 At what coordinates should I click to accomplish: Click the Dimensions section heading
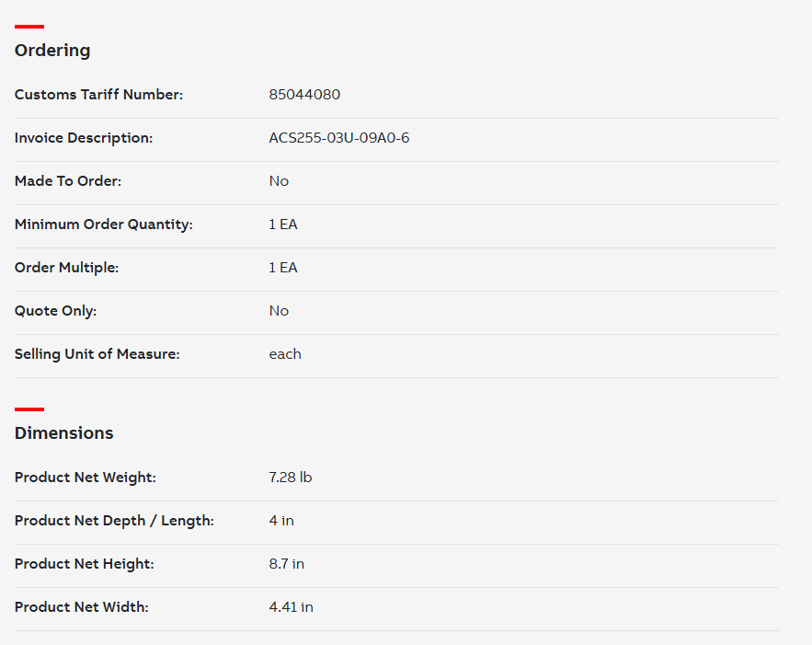coord(63,433)
